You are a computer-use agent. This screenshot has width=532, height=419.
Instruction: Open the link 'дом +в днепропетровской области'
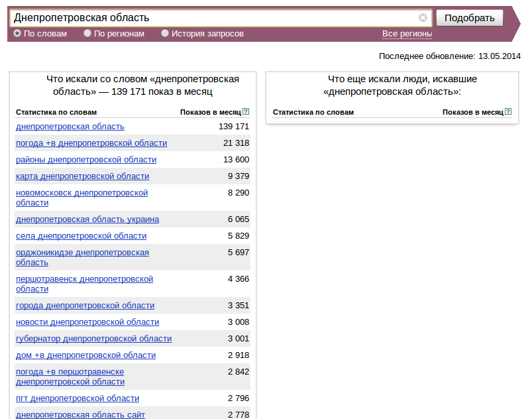[86, 355]
